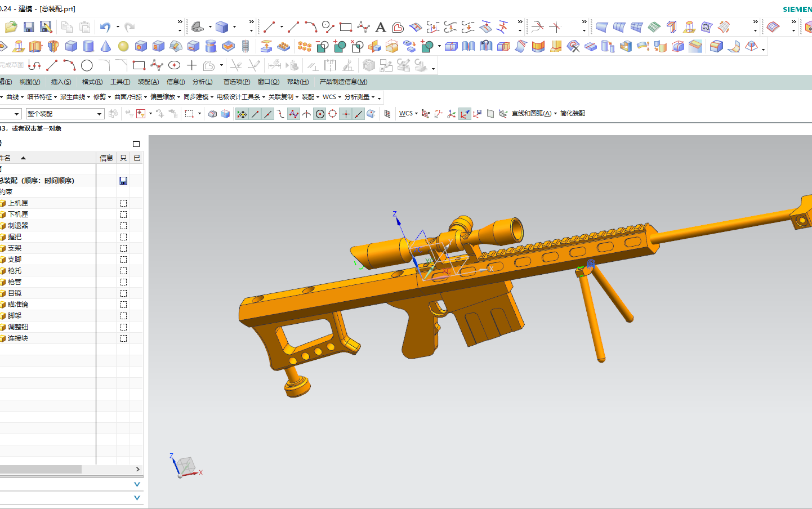812x509 pixels.
Task: Create a cone primitive
Action: (x=106, y=46)
